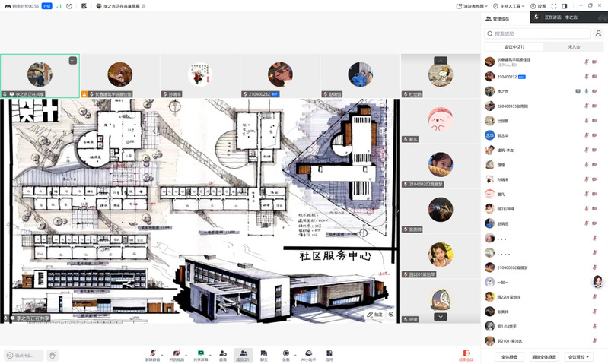Select the 会议中(21) tab
Screen dimensions: 608x364
click(x=514, y=46)
